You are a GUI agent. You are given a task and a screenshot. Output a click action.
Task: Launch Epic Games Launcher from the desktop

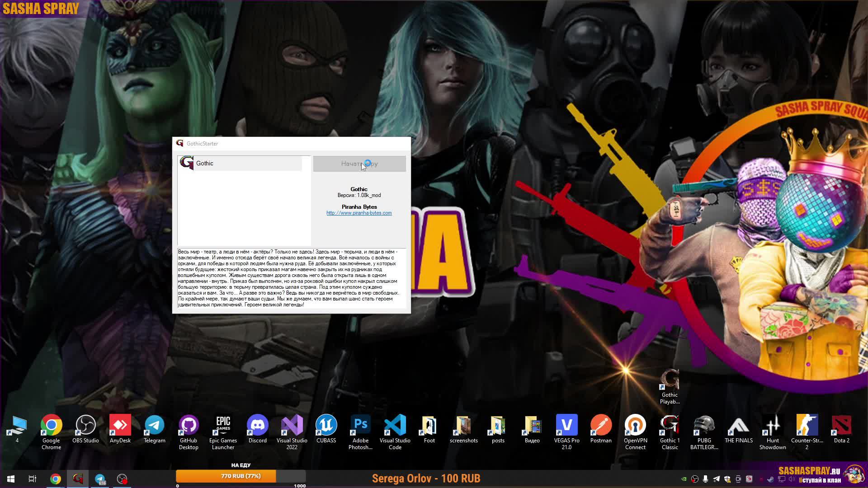tap(223, 426)
